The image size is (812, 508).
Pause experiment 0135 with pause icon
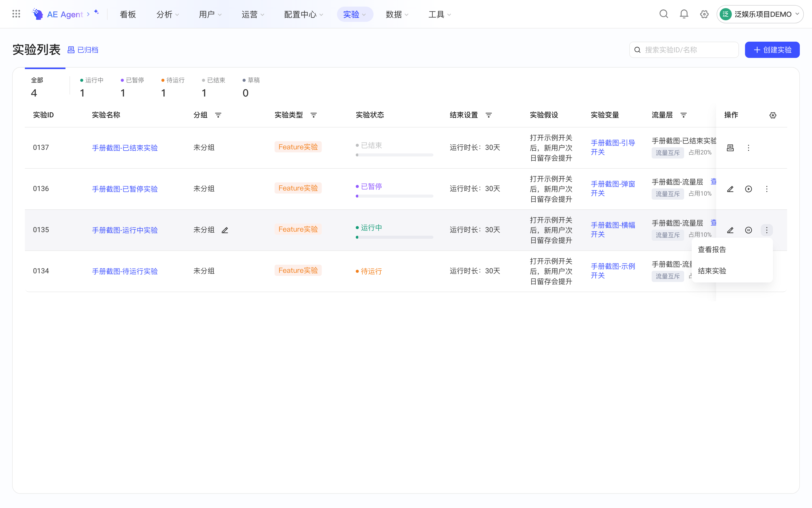click(x=748, y=230)
